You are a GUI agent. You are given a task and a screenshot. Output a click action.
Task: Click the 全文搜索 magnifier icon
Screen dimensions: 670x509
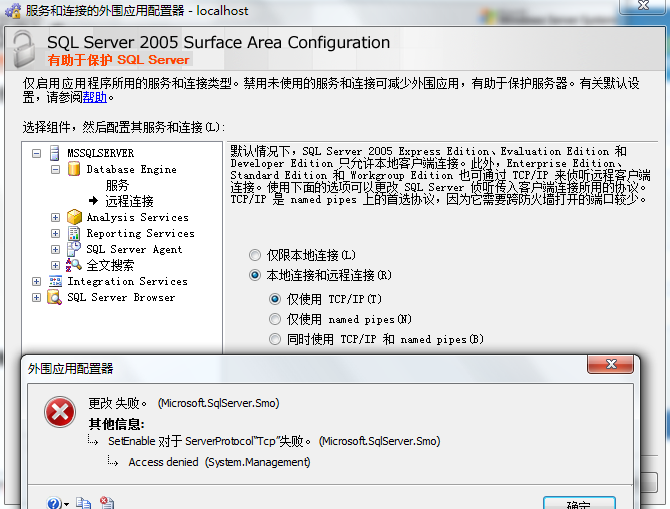tap(74, 265)
